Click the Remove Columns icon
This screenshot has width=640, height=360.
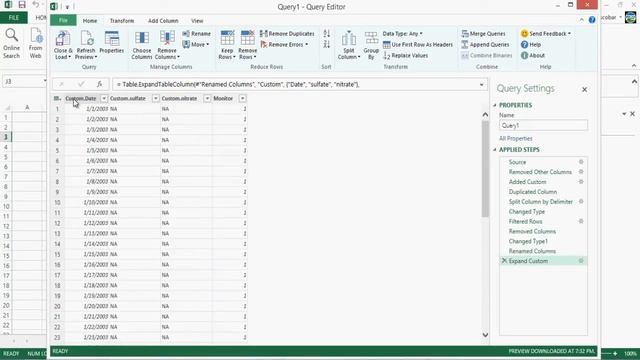167,38
